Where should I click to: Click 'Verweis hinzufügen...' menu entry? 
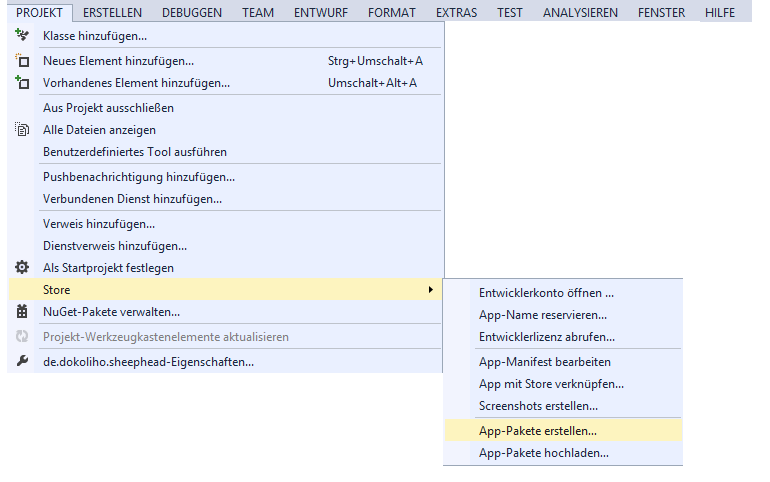(99, 224)
